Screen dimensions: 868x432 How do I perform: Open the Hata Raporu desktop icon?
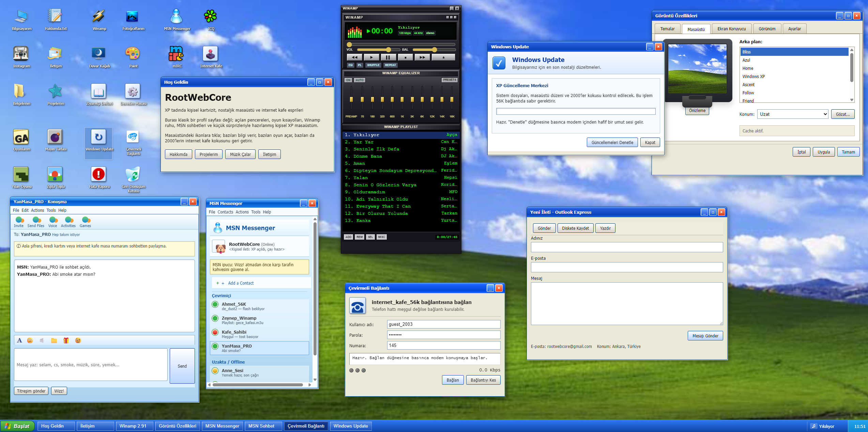[99, 178]
